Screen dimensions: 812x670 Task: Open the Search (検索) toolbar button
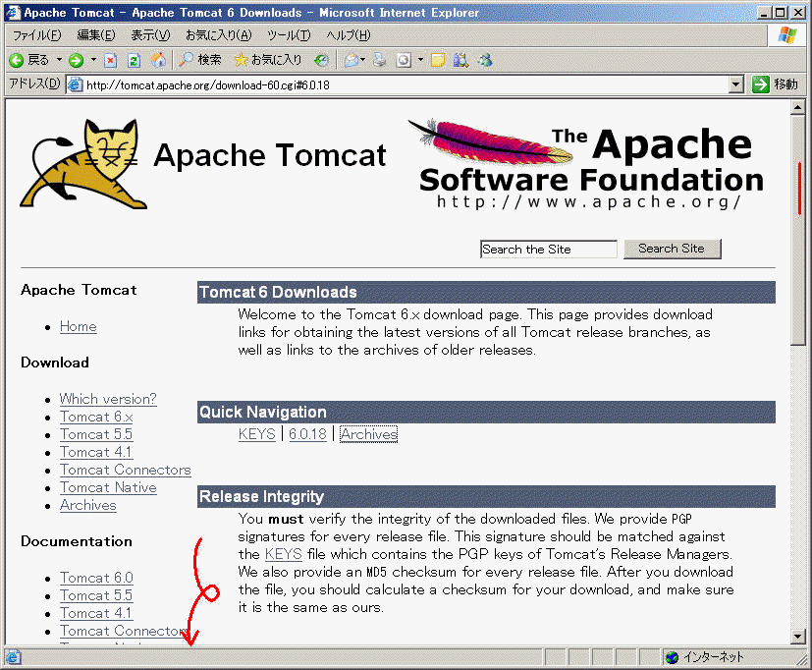click(x=199, y=60)
